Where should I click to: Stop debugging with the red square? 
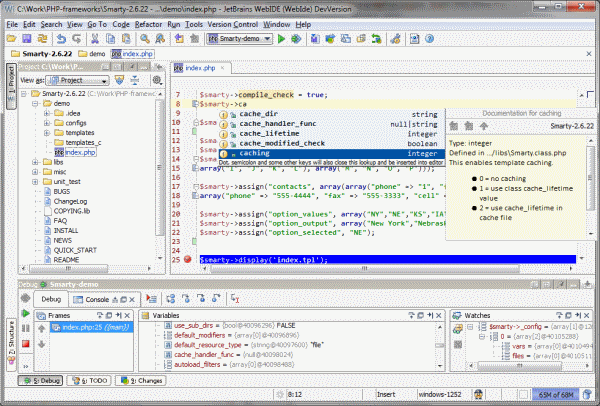pos(26,344)
